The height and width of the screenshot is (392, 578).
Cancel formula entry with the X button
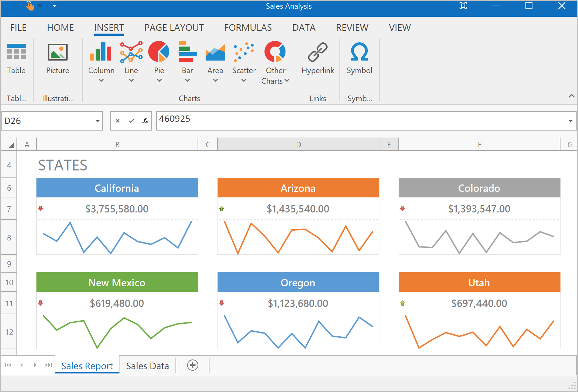click(x=118, y=121)
